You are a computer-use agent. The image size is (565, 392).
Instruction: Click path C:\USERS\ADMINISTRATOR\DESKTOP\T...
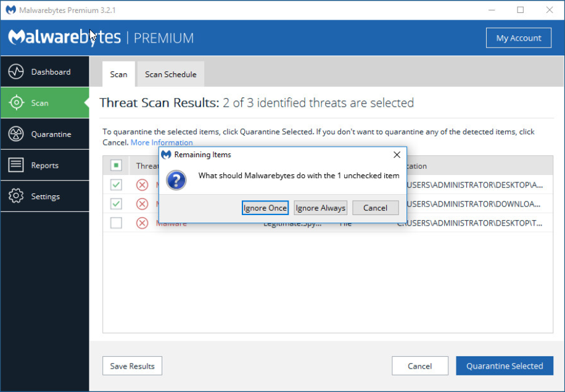(x=470, y=223)
